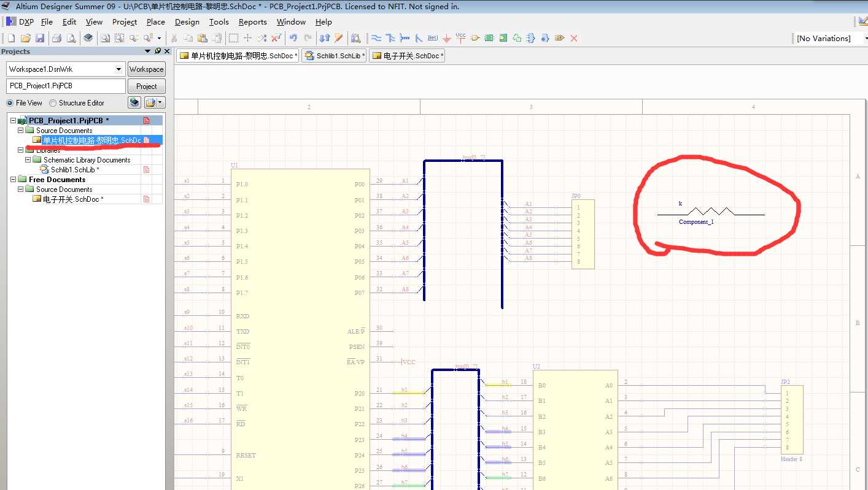
Task: Click the Cut scissors icon
Action: click(x=174, y=38)
